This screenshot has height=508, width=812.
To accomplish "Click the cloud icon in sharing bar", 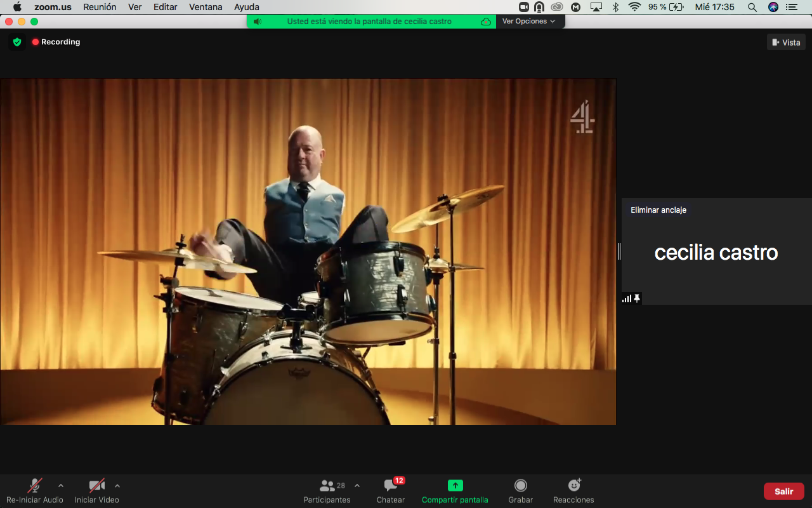I will pos(486,22).
